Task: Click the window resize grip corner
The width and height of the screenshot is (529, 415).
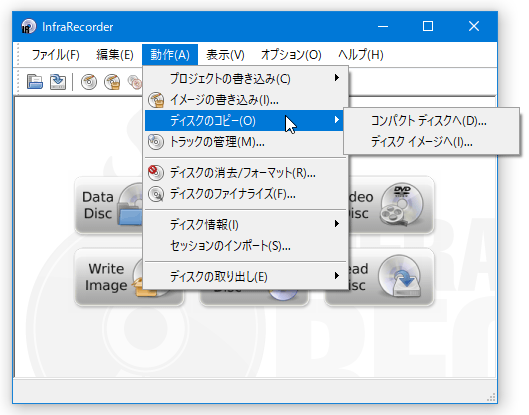Action: [x=491, y=397]
